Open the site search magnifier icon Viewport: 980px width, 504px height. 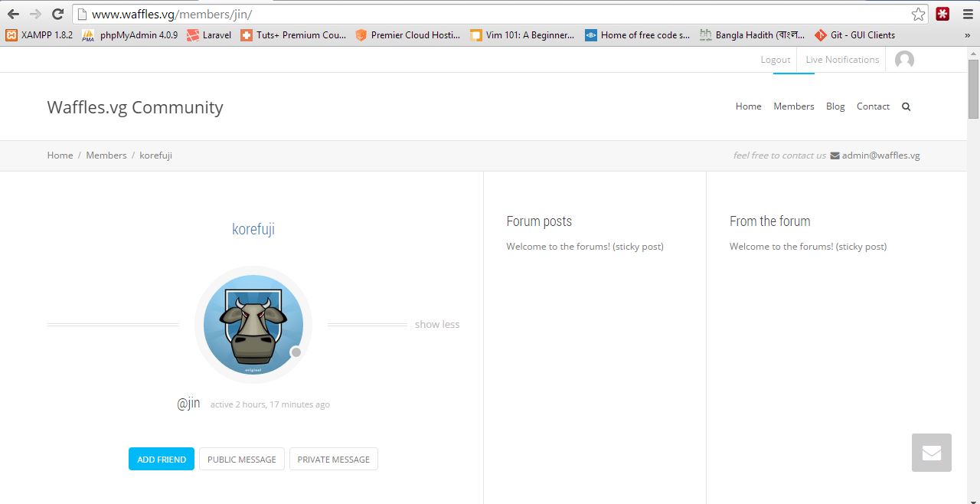click(x=906, y=106)
